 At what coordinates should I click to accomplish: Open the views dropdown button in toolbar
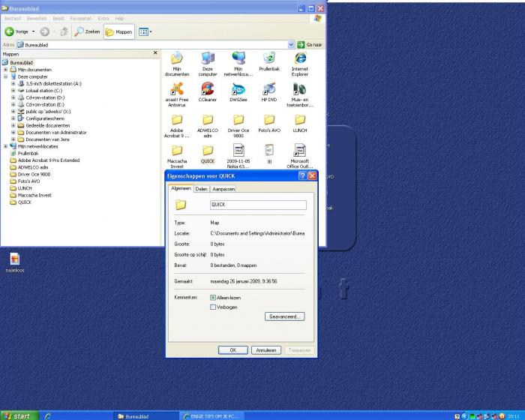145,31
